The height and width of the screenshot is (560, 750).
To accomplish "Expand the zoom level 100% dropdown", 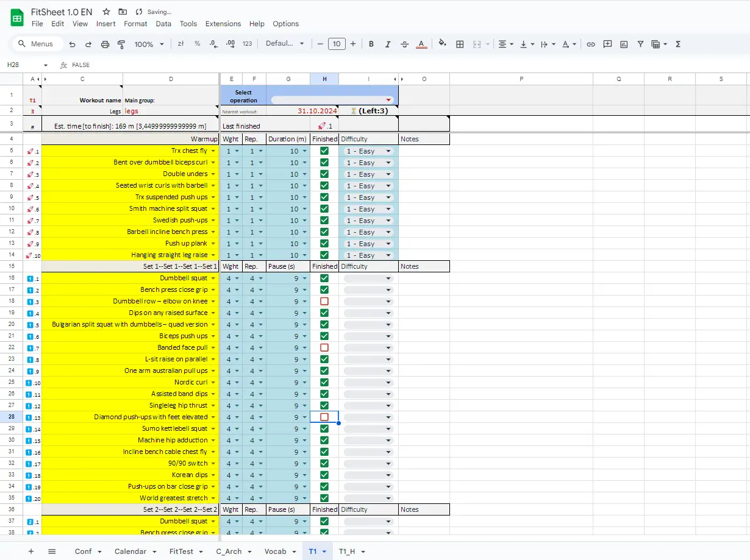I will pos(149,44).
